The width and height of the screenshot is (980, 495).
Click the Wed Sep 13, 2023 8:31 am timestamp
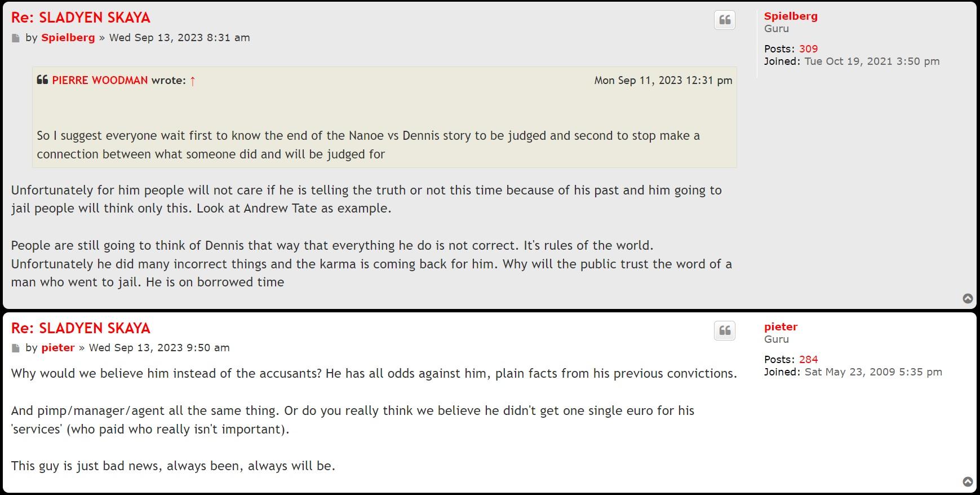click(x=179, y=38)
